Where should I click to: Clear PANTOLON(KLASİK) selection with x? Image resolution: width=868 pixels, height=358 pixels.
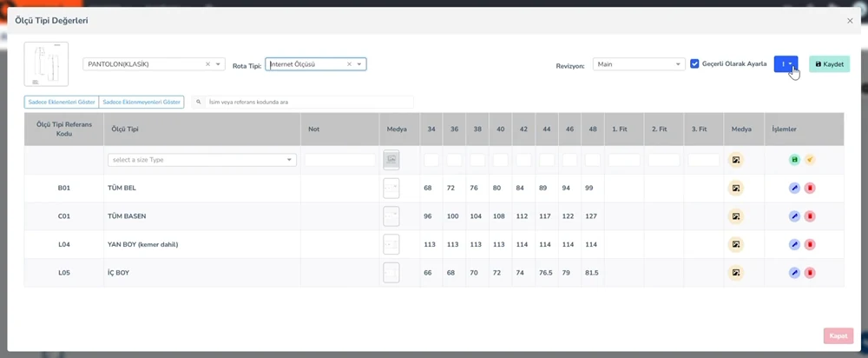pos(207,64)
